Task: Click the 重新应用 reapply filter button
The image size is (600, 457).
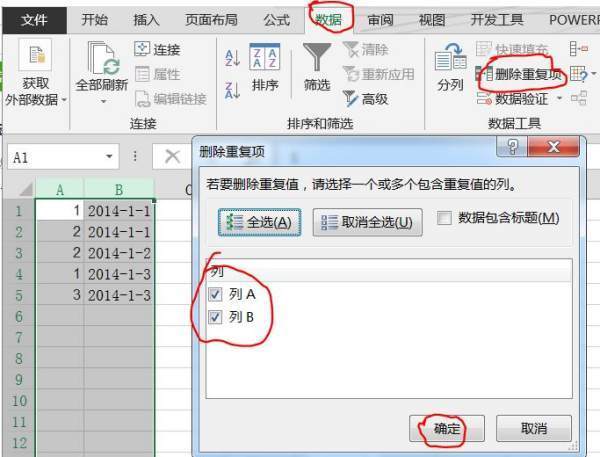Action: pyautogui.click(x=378, y=74)
